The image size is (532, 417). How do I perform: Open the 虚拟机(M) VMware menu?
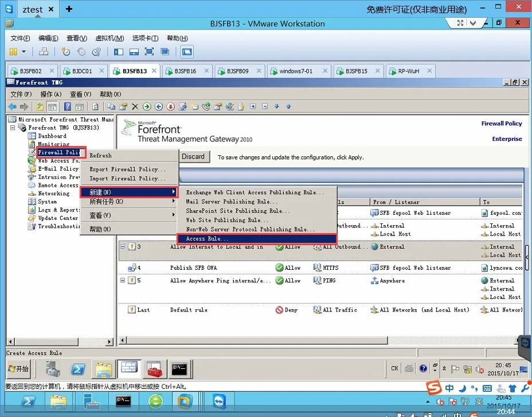(109, 38)
